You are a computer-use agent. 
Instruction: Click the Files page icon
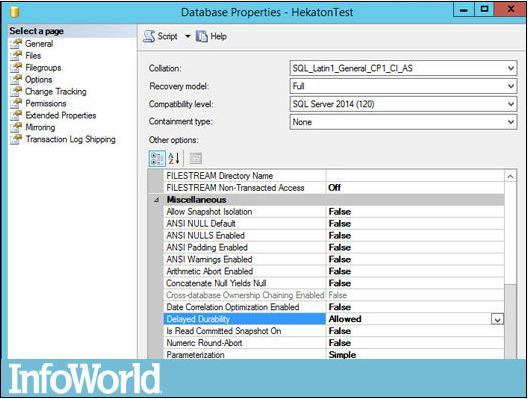[16, 56]
